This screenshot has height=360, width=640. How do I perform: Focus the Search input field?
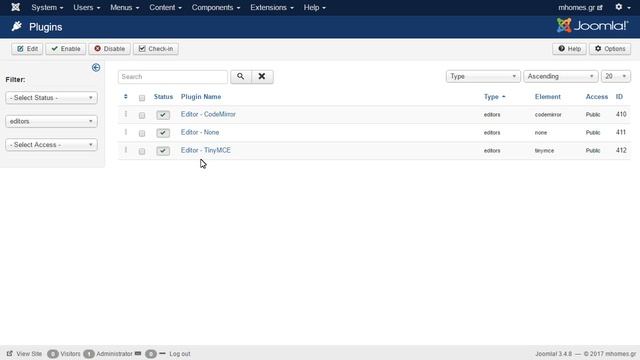click(x=173, y=76)
